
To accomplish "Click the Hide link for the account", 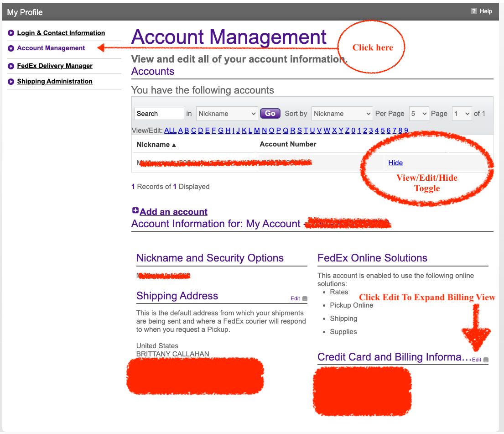I will point(395,163).
